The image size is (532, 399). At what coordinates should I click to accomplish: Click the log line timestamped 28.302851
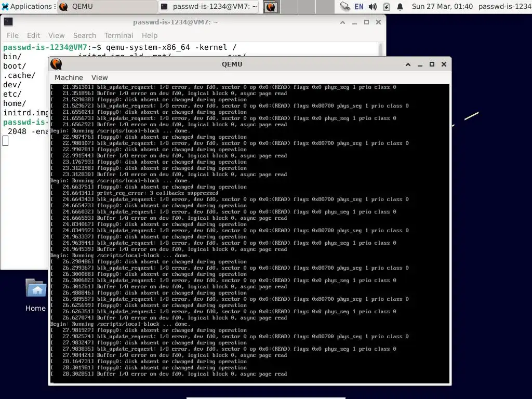point(169,374)
